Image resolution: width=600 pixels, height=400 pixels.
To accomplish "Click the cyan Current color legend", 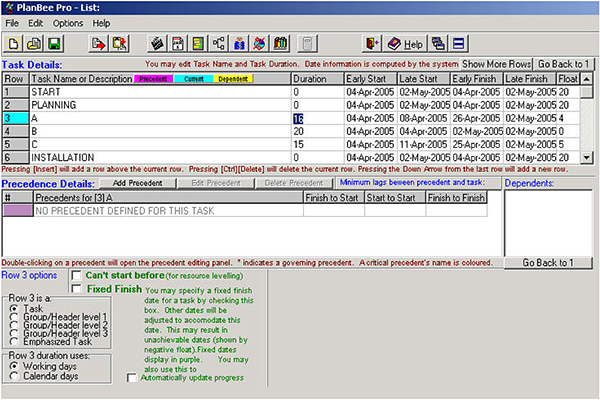I will coord(194,79).
